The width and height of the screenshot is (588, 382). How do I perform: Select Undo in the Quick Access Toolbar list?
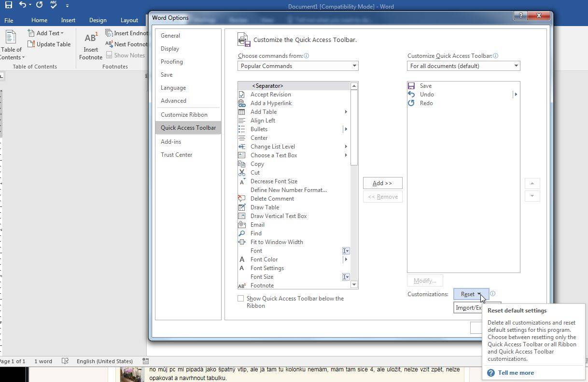click(x=463, y=95)
